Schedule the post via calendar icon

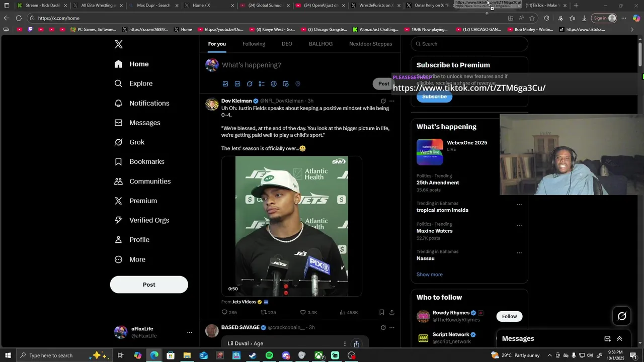pyautogui.click(x=286, y=84)
